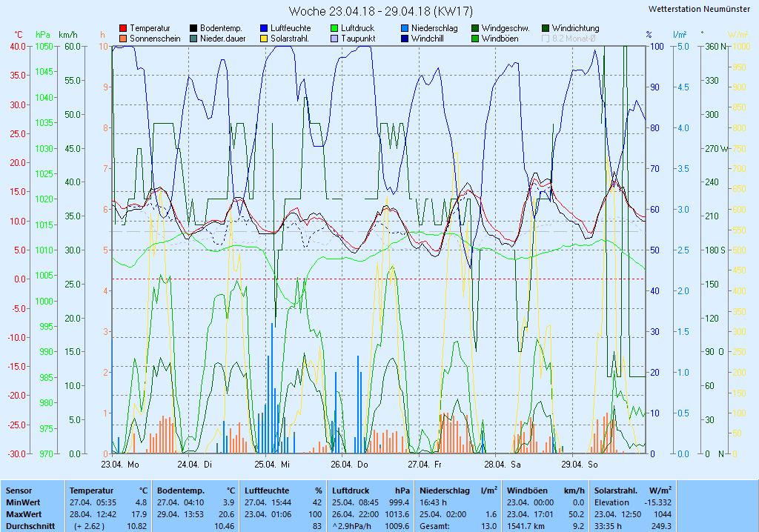The image size is (759, 532).
Task: Click the Luftdruck minimum value 999.4
Action: [400, 502]
